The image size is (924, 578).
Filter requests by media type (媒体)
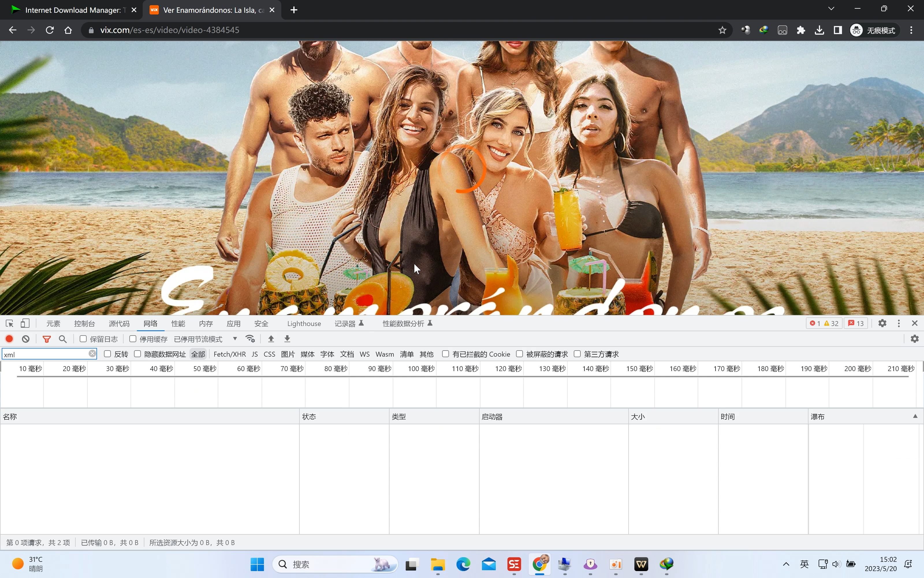pyautogui.click(x=307, y=354)
